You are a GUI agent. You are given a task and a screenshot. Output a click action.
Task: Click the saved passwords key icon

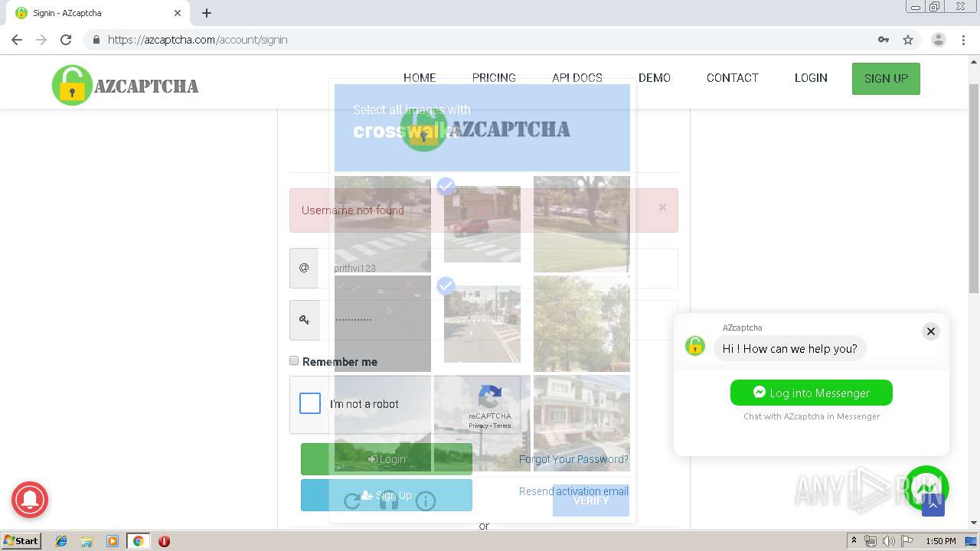click(884, 40)
